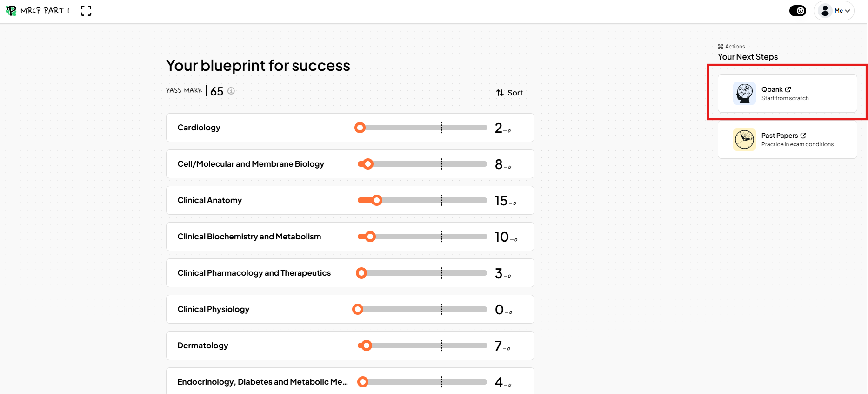Screen dimensions: 868x394
Task: Open Past Papers exam conditions card
Action: tap(788, 139)
